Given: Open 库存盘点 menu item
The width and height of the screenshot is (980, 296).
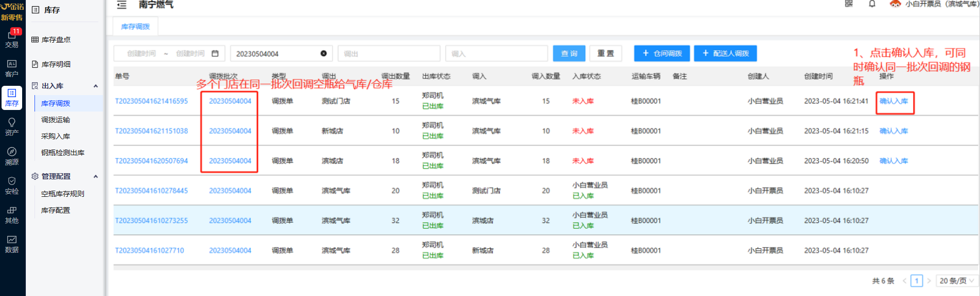Looking at the screenshot, I should (56, 40).
